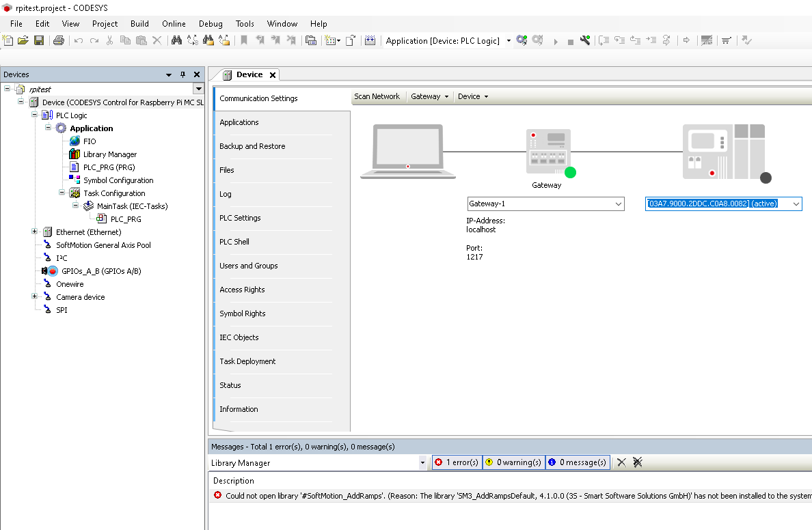Select the FIO item in the tree
812x530 pixels.
[x=89, y=141]
